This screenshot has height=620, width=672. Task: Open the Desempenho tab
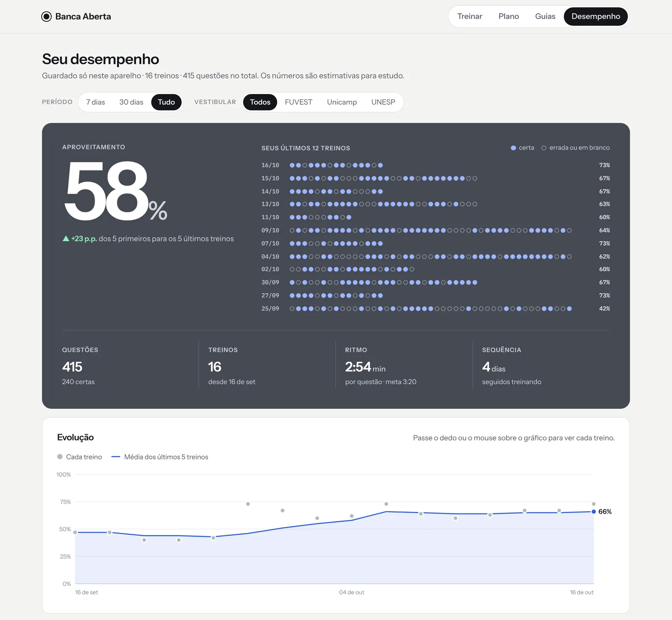(x=596, y=16)
